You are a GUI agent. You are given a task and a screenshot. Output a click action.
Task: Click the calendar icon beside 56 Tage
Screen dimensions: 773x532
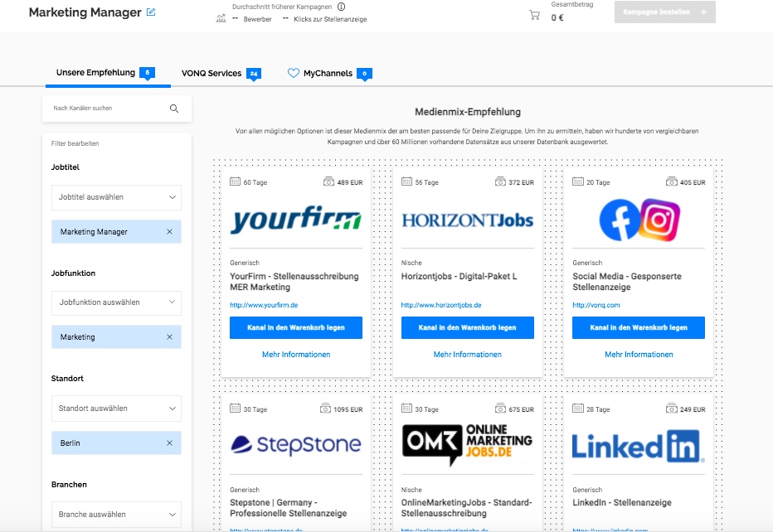[406, 181]
